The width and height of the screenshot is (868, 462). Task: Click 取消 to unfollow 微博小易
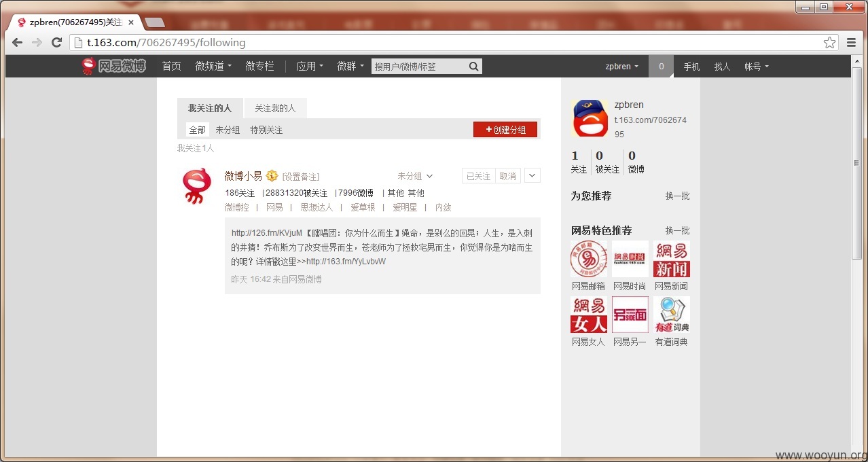(507, 176)
